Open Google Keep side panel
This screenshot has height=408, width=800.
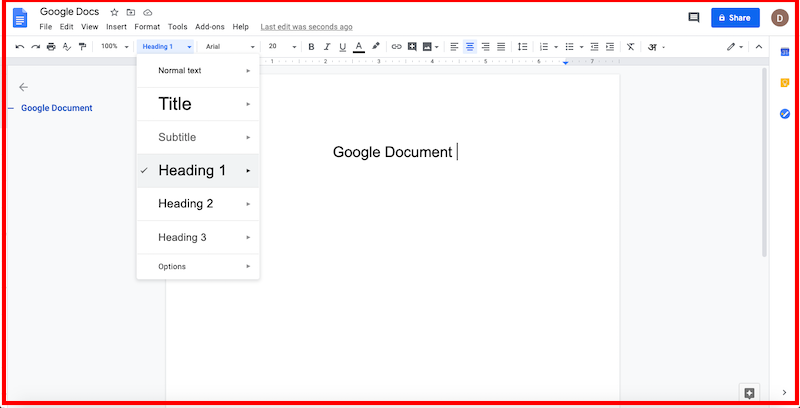(x=785, y=83)
